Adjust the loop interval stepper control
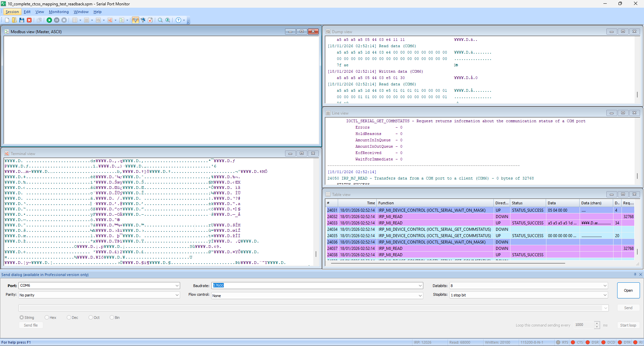This screenshot has height=346, width=644. click(597, 325)
